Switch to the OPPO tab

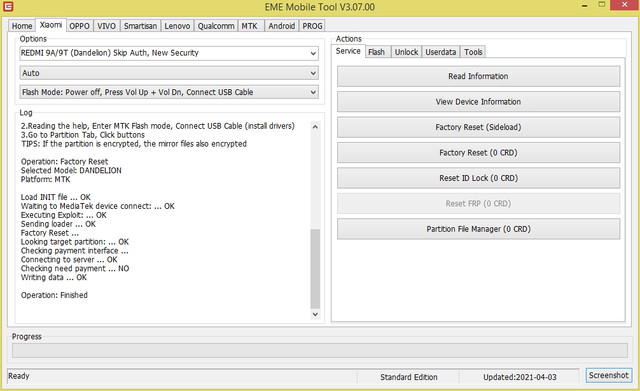point(79,26)
